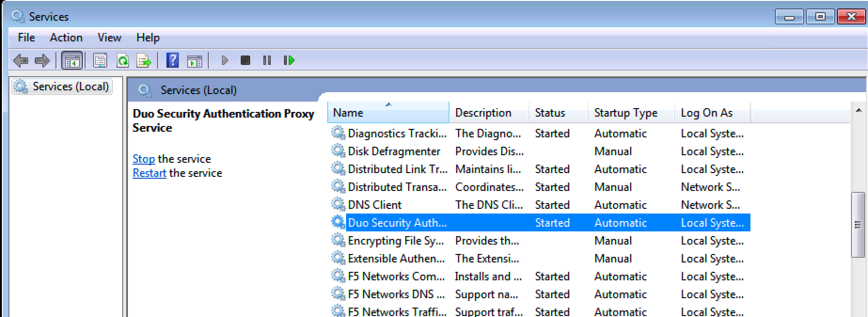
Task: Click 'Network S...' logon of DNS Client
Action: point(710,205)
